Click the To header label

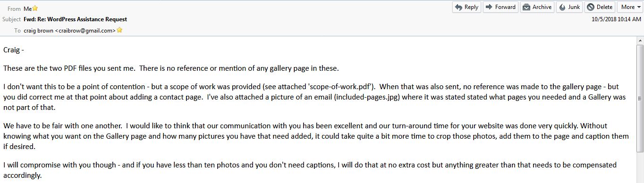tap(17, 30)
